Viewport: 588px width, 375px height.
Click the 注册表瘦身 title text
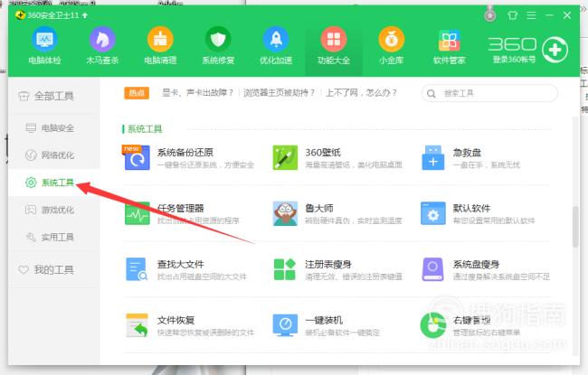click(328, 264)
